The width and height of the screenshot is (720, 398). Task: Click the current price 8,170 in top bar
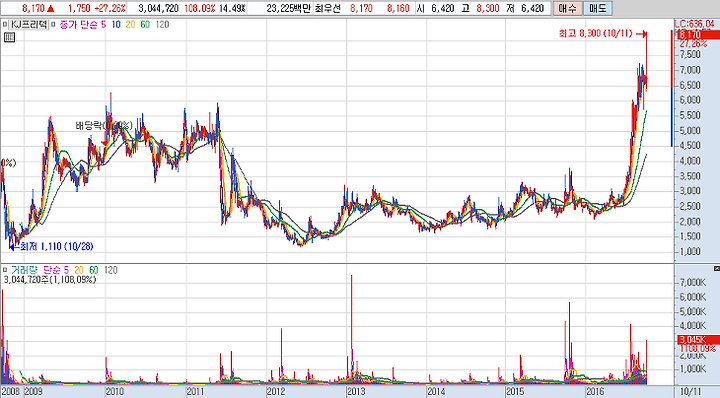click(33, 8)
